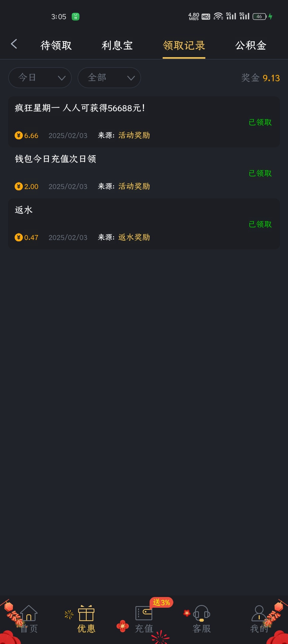
Task: Open the 充值 wallet icon
Action: [144, 613]
